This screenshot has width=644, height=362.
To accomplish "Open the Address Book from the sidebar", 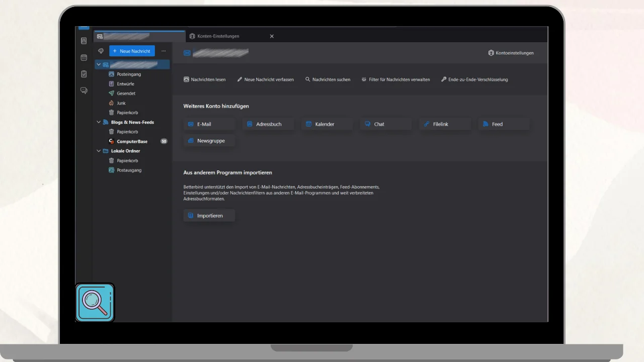I will [84, 41].
